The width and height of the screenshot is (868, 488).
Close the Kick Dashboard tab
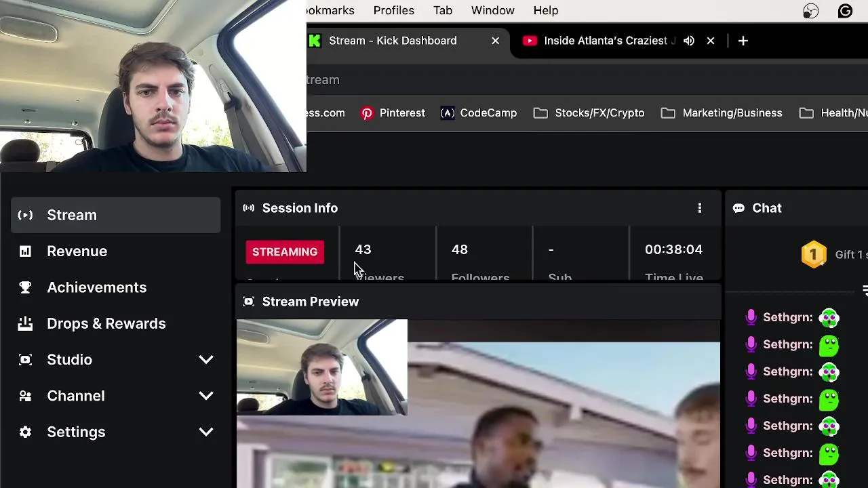point(496,41)
